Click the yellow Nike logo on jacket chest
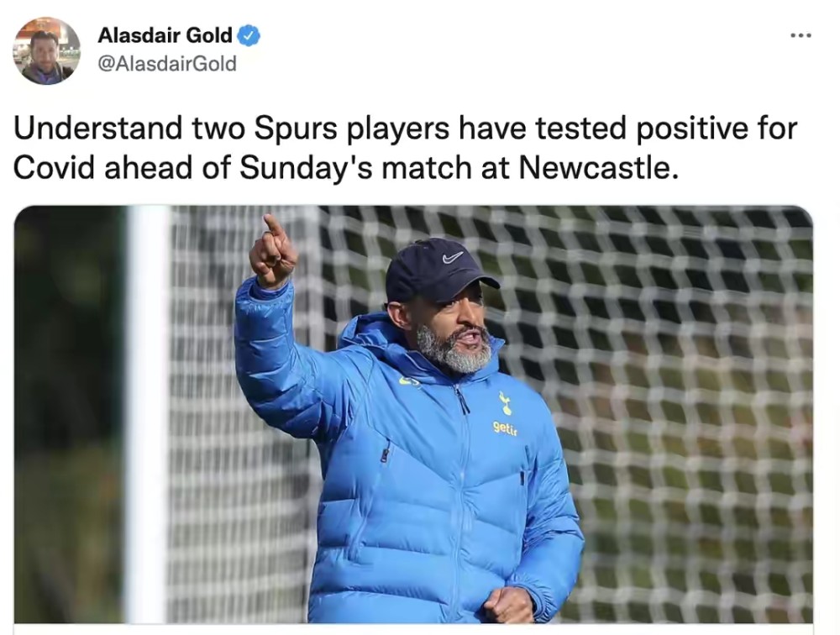Image resolution: width=840 pixels, height=635 pixels. click(x=409, y=381)
